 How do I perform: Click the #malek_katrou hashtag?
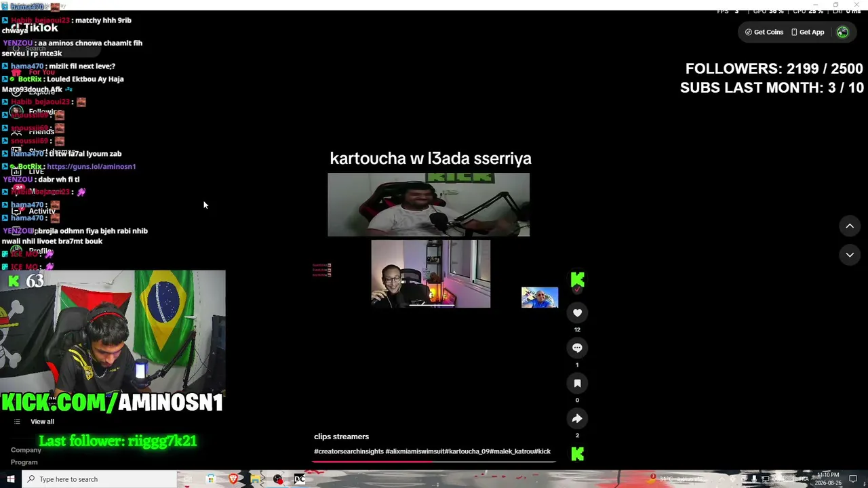[513, 451]
